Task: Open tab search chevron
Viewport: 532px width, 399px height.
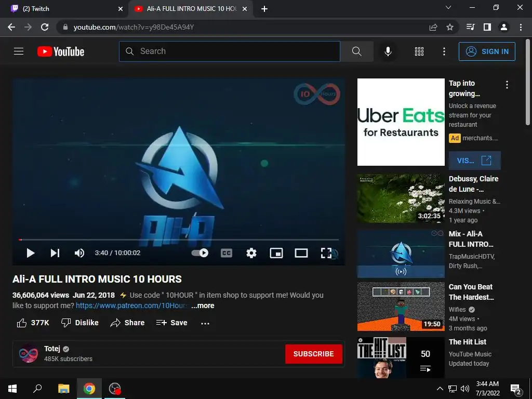Action: pyautogui.click(x=448, y=7)
